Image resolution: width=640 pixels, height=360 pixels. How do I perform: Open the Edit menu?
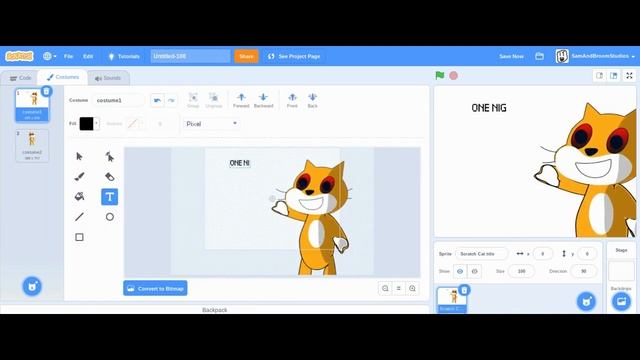(x=88, y=56)
